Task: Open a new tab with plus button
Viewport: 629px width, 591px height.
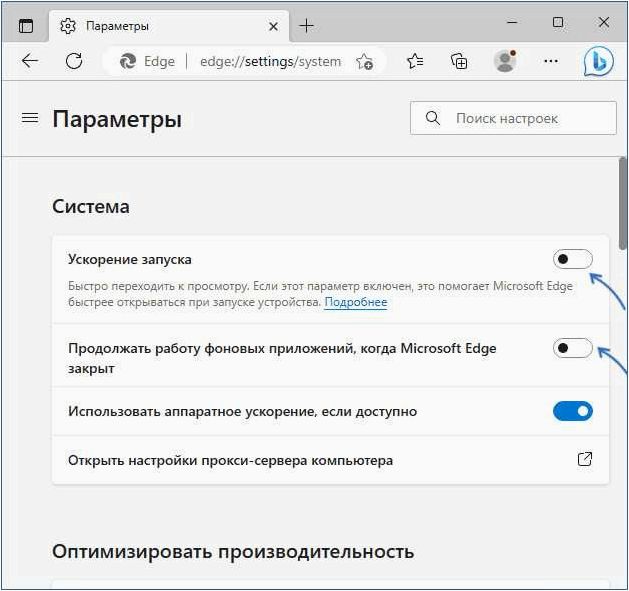Action: click(306, 26)
